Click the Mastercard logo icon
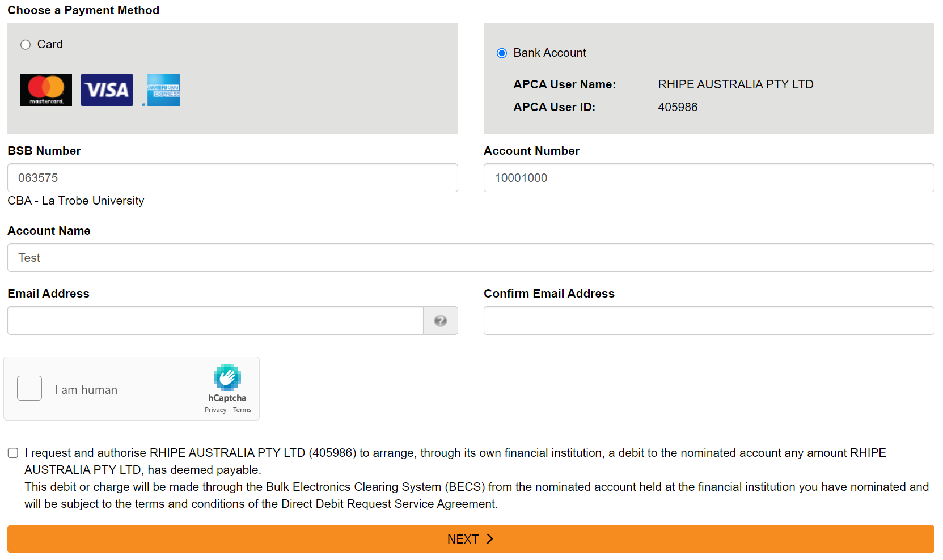Image resolution: width=943 pixels, height=560 pixels. click(46, 90)
